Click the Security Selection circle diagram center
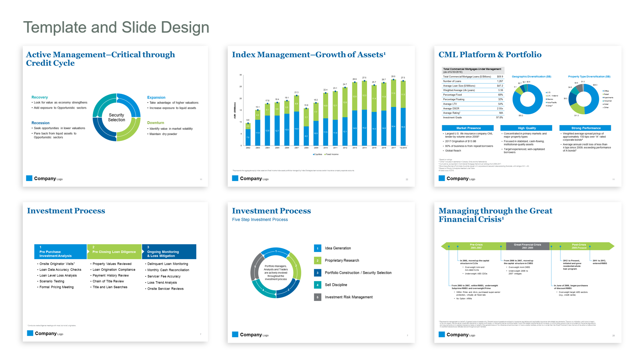This screenshot has height=362, width=644. [x=116, y=117]
